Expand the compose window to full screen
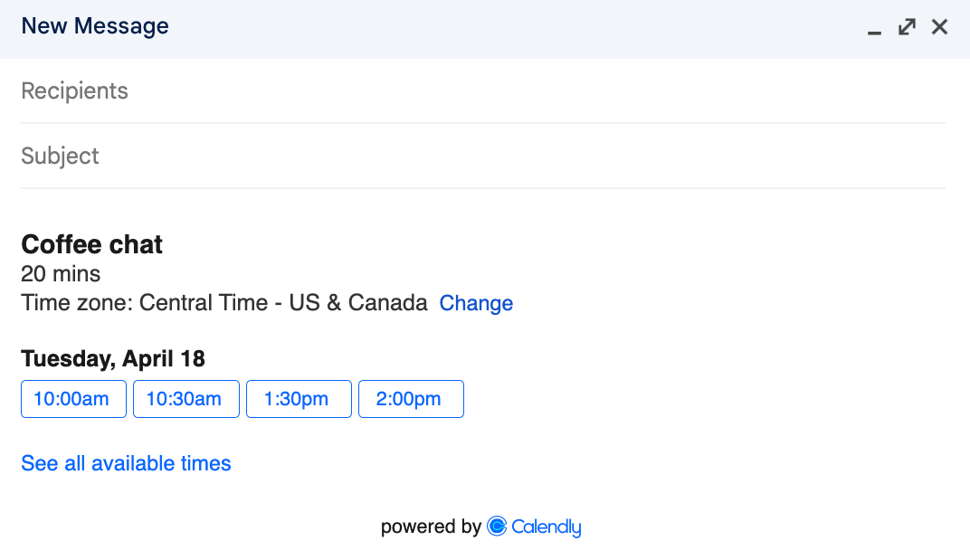The image size is (970, 560). click(x=907, y=26)
